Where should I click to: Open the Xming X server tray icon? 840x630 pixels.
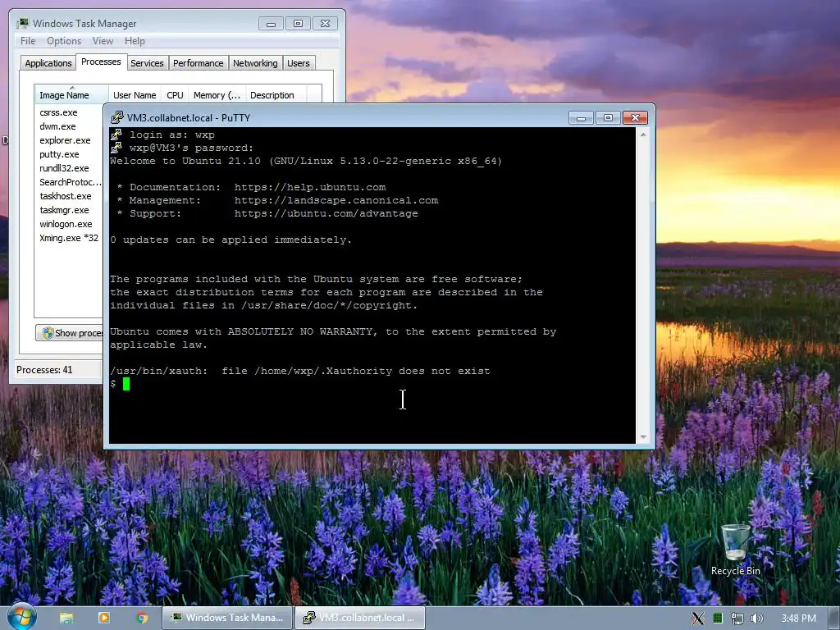[x=697, y=619]
